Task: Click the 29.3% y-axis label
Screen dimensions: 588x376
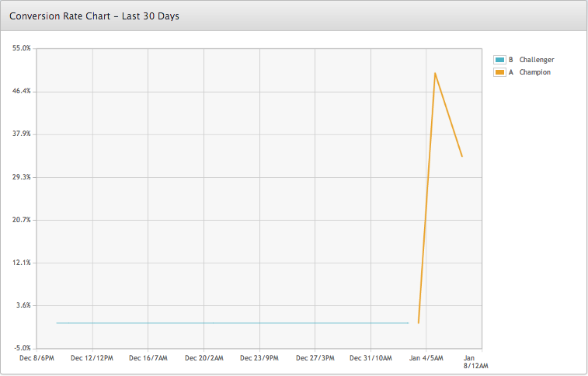Action: (x=21, y=177)
